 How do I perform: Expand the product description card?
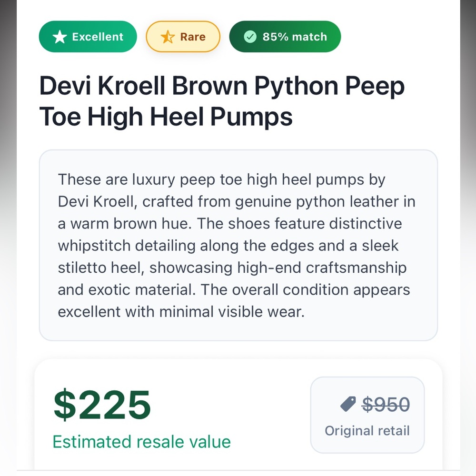pyautogui.click(x=238, y=245)
